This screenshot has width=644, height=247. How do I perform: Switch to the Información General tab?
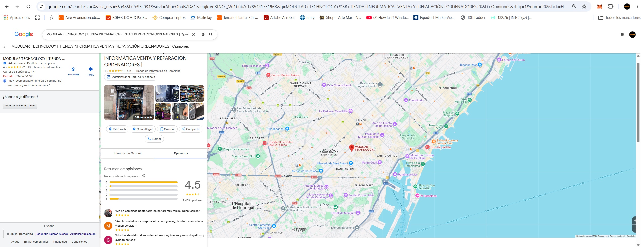128,153
